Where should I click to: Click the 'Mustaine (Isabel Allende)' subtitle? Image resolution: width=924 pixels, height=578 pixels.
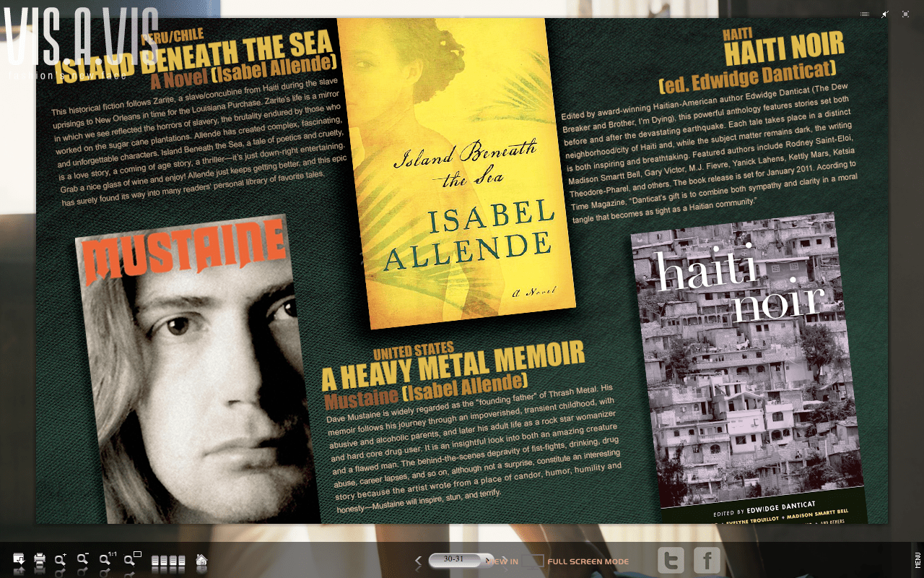tap(427, 390)
